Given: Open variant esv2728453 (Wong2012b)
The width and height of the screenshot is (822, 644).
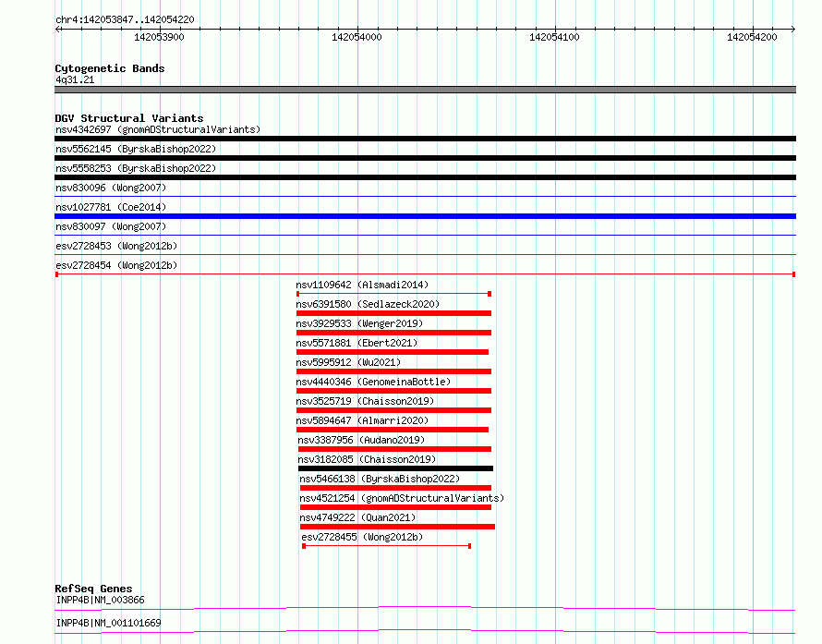Looking at the screenshot, I should (x=116, y=246).
